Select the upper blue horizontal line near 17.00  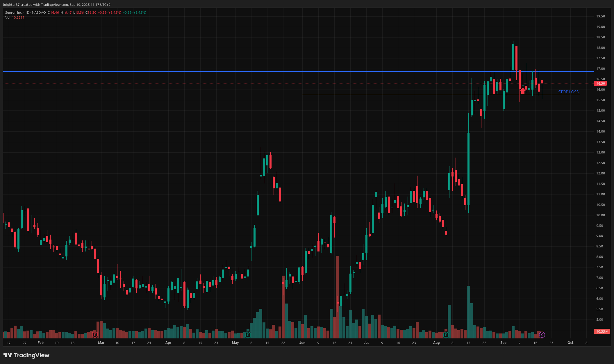[174, 71]
